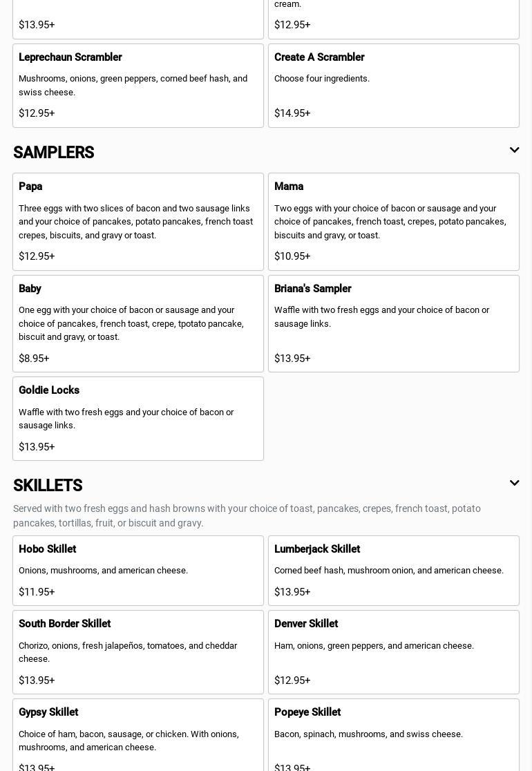This screenshot has height=771, width=532.
Task: Open the Papa sampler item
Action: coord(138,221)
